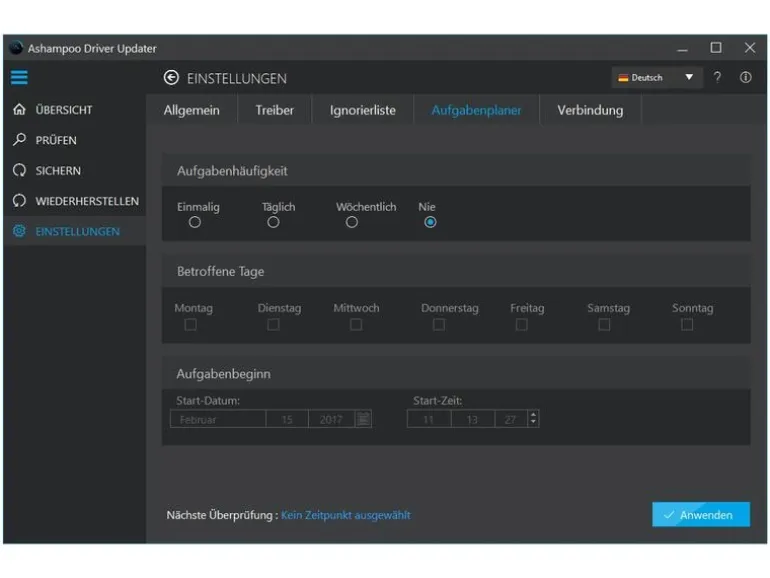Check the Dienstag checkbox
Viewport: 770px width, 578px height.
point(274,325)
